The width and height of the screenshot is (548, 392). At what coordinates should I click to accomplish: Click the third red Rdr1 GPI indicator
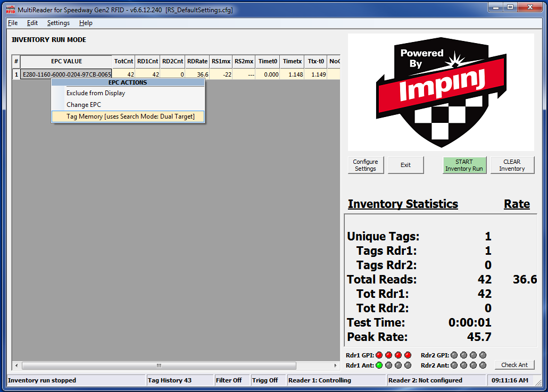click(x=398, y=355)
